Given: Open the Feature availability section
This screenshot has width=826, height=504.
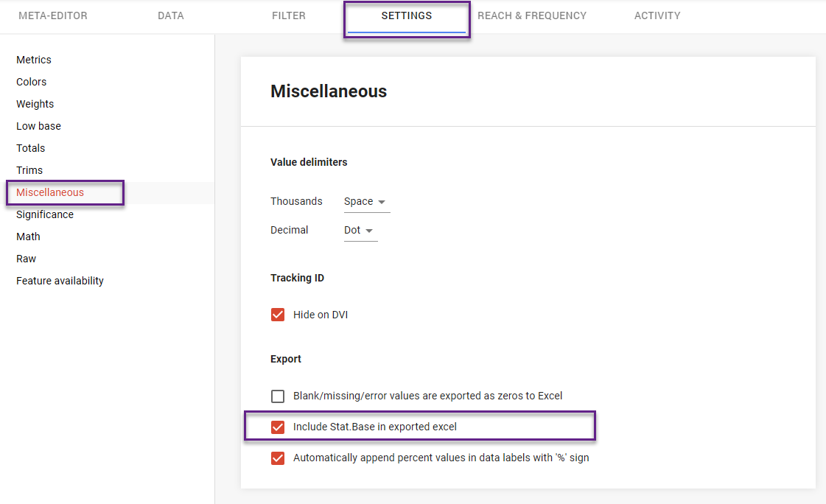Looking at the screenshot, I should (60, 281).
